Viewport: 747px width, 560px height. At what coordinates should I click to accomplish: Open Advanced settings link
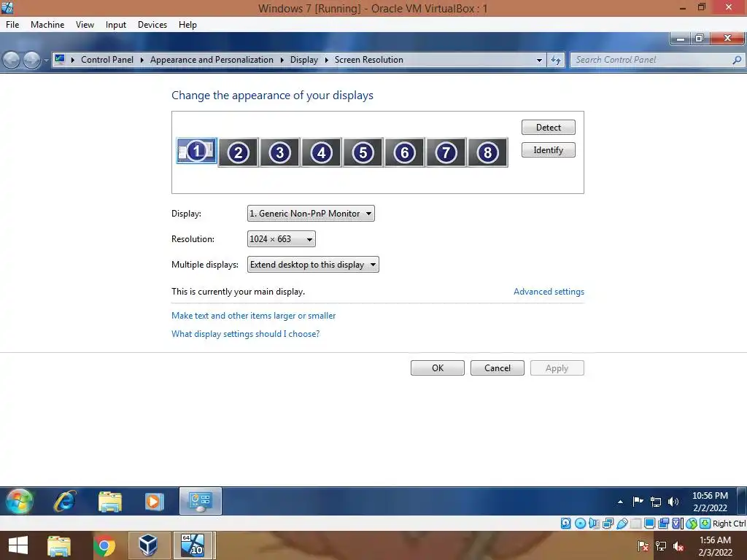549,292
